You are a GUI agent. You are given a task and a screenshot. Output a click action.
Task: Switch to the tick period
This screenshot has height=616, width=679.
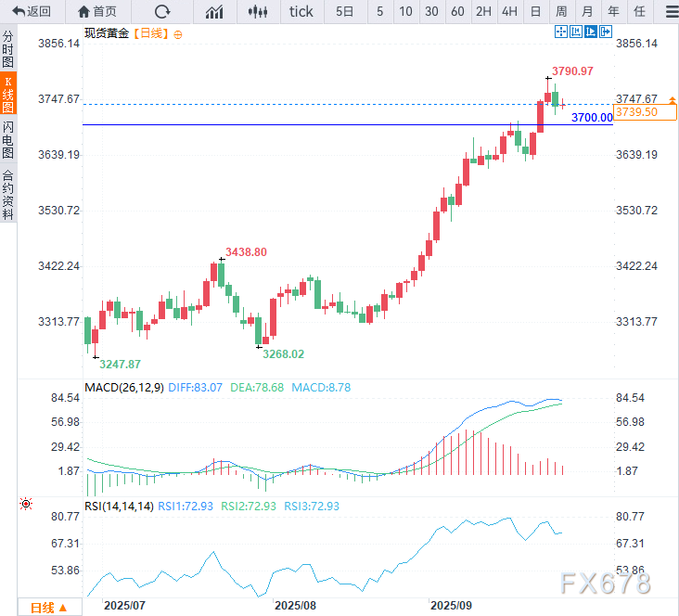pos(301,11)
